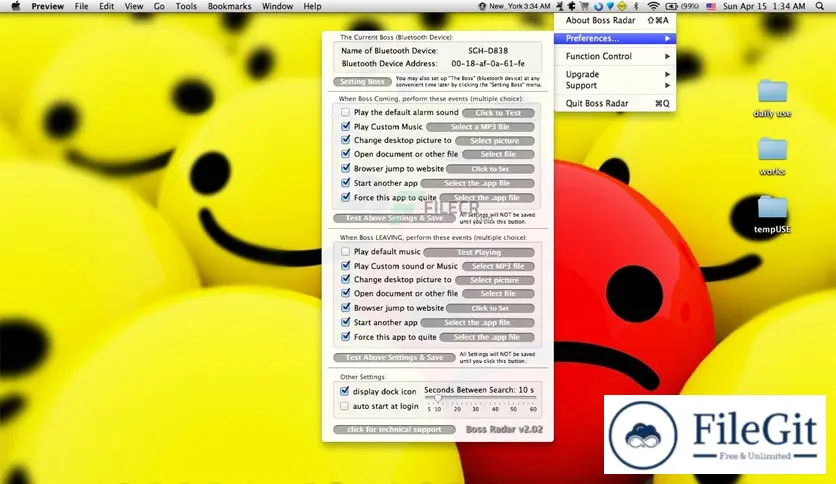Viewport: 836px width, 484px height.
Task: Open the Wi-Fi status icon
Action: coord(653,6)
